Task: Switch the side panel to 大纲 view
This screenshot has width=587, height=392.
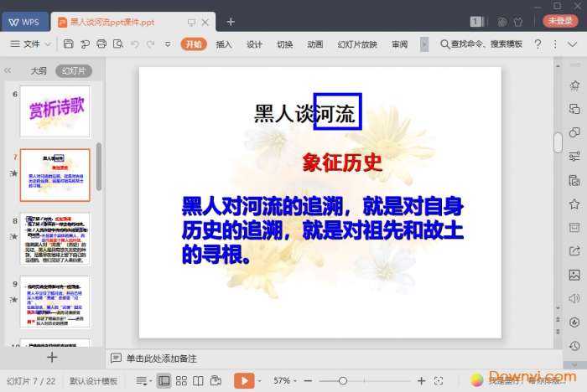Action: tap(39, 70)
